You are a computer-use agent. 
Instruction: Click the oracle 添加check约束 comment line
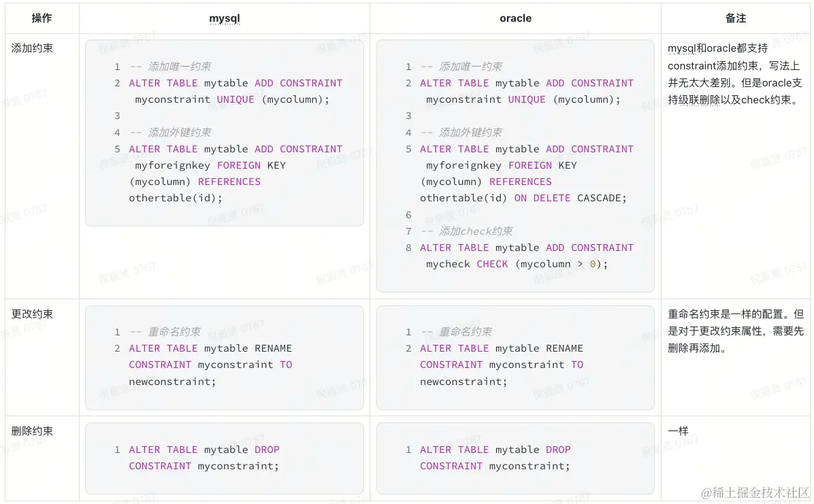point(476,231)
